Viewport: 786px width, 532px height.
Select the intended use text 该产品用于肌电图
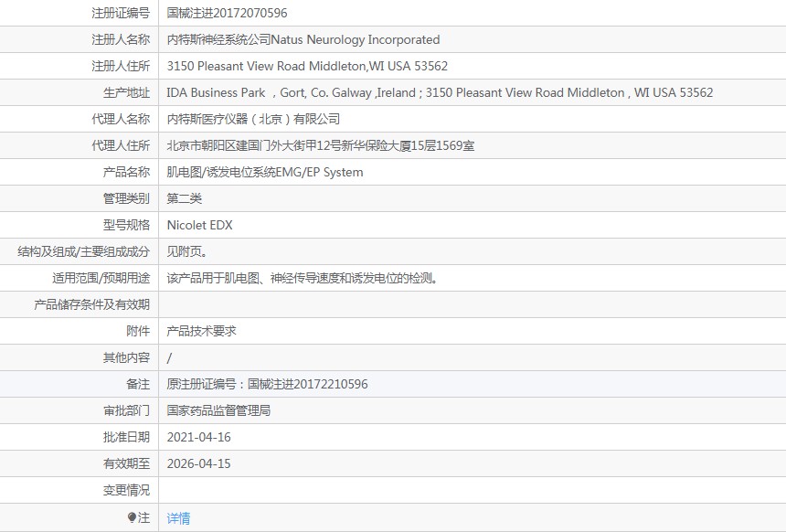point(302,278)
